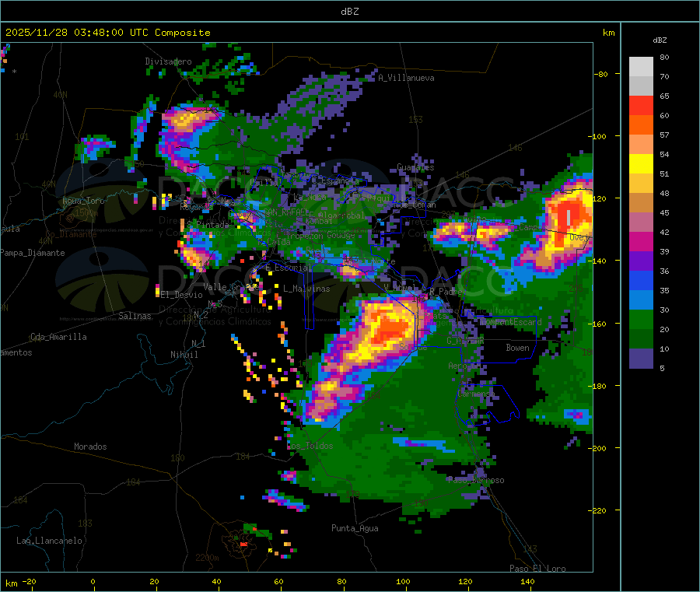The width and height of the screenshot is (700, 592).
Task: Click the red 65 dBZ legend swatch
Action: 641,105
